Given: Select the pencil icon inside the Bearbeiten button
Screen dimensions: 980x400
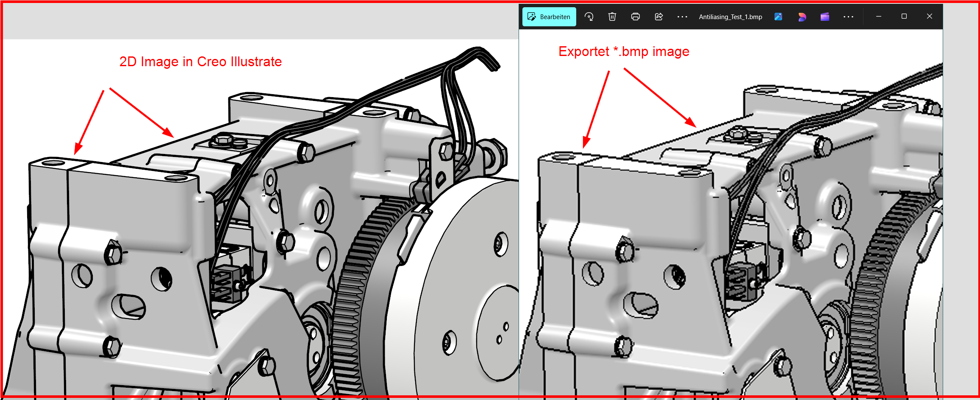Looking at the screenshot, I should pyautogui.click(x=531, y=17).
